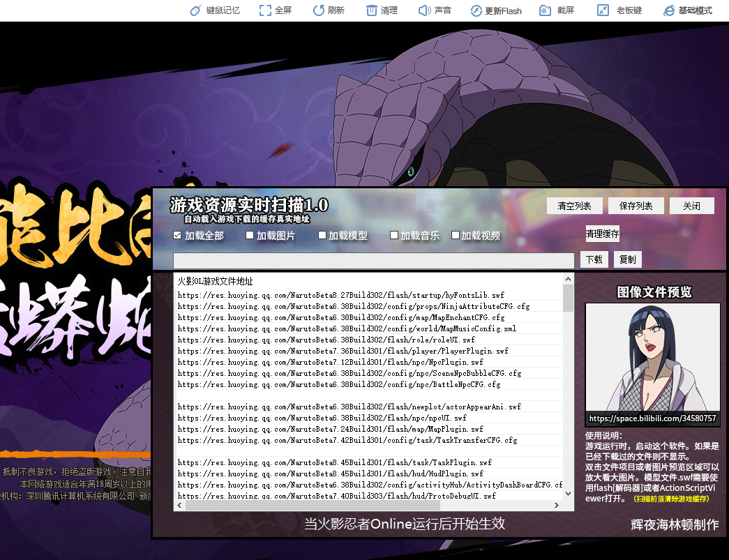
Task: Click the URL text field above the list
Action: 374,261
